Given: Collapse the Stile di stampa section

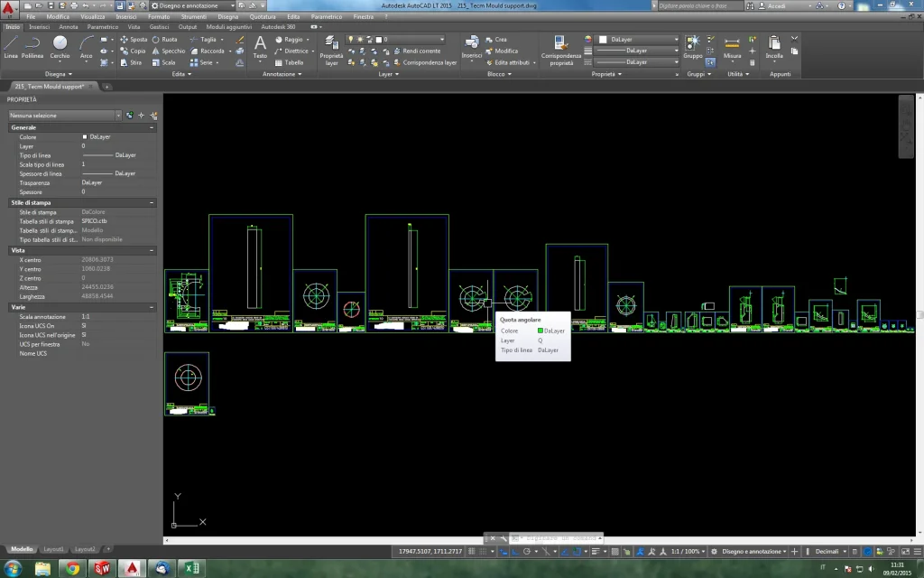Looking at the screenshot, I should 152,202.
